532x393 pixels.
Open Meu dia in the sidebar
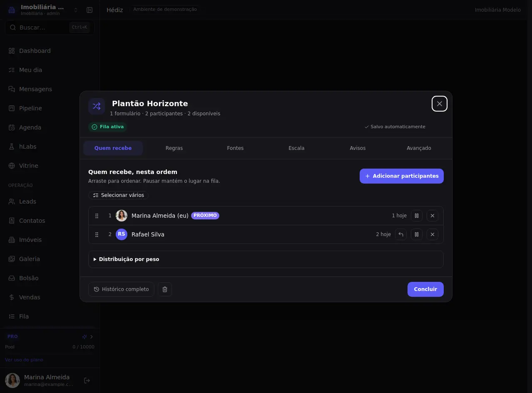point(50,70)
